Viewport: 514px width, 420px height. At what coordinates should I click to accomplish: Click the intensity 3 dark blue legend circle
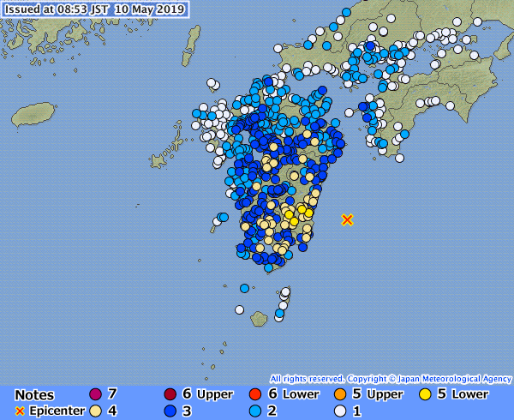170,411
